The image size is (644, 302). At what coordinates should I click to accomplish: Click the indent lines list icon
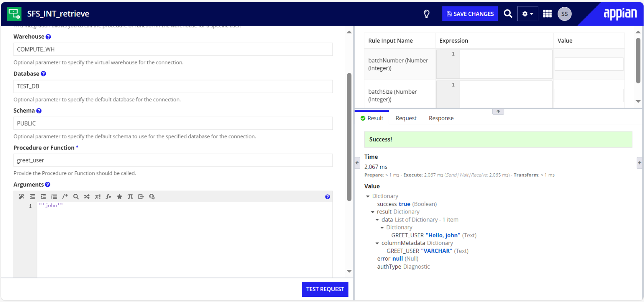(x=54, y=197)
